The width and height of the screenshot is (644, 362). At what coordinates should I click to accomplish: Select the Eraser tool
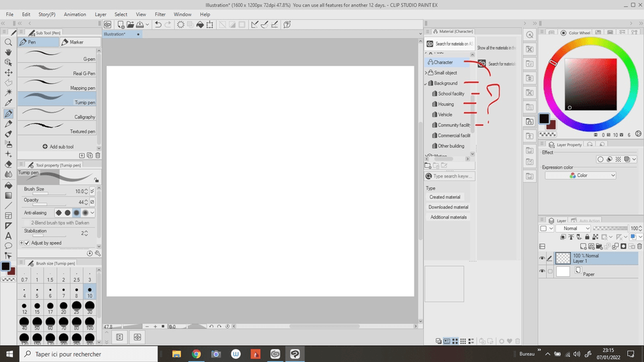(x=8, y=164)
